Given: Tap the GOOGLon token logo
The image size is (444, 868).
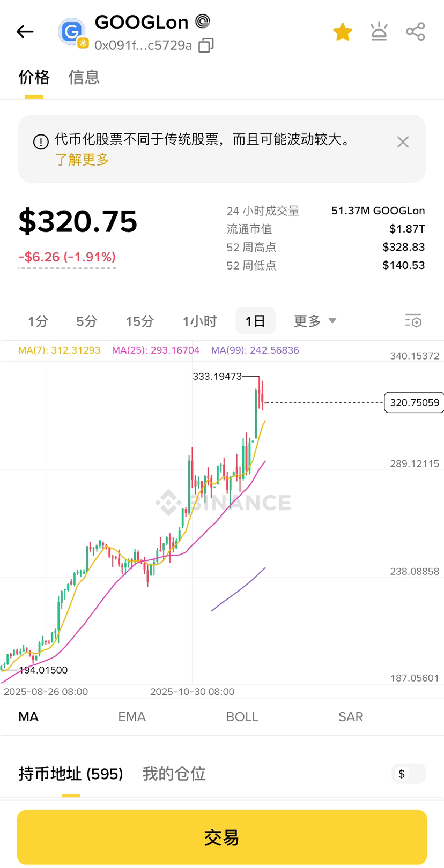Looking at the screenshot, I should tap(72, 33).
